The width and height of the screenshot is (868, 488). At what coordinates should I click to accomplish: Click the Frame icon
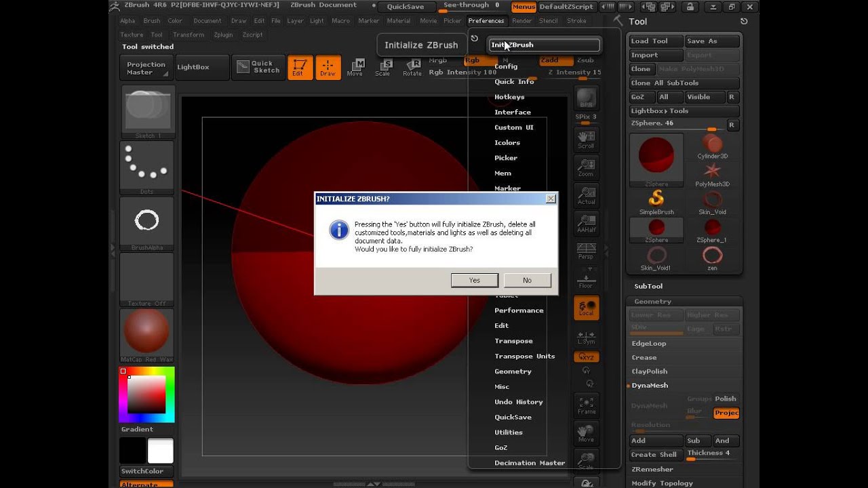[586, 405]
